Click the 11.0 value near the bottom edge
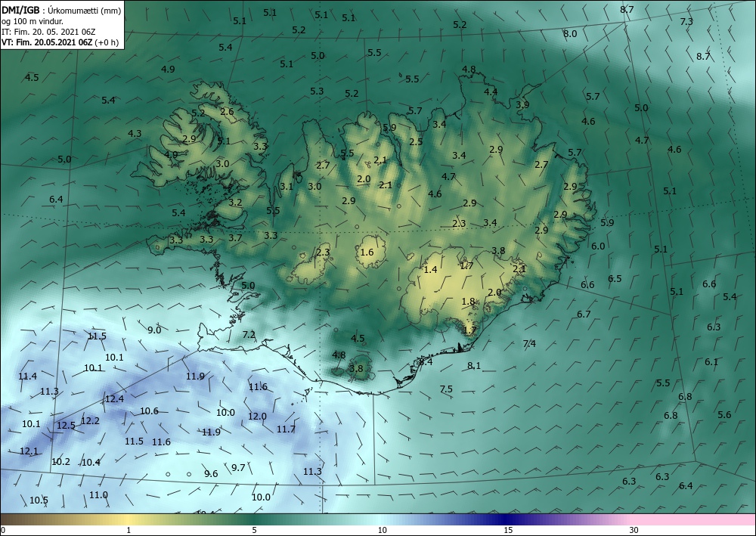This screenshot has height=536, width=756. coord(98,494)
